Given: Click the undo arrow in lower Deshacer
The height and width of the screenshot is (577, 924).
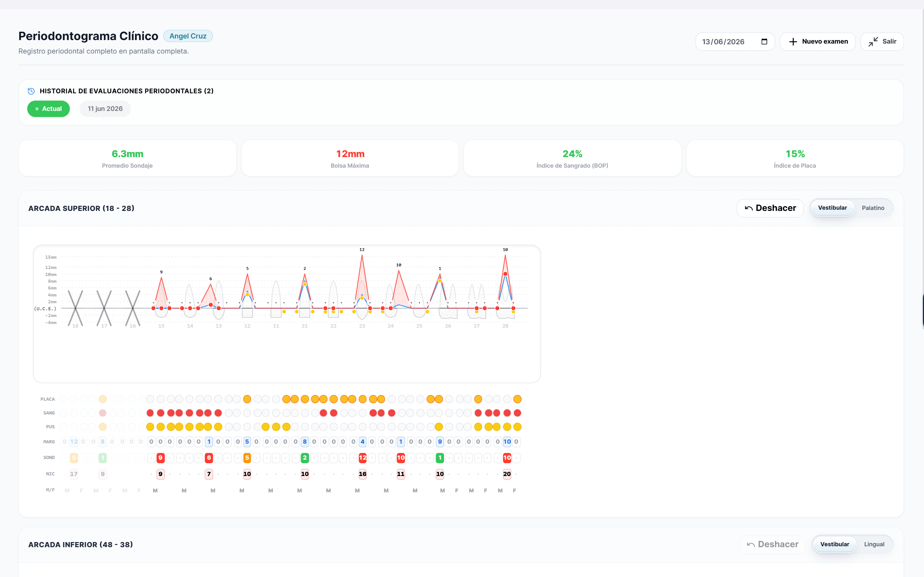Looking at the screenshot, I should click(751, 545).
